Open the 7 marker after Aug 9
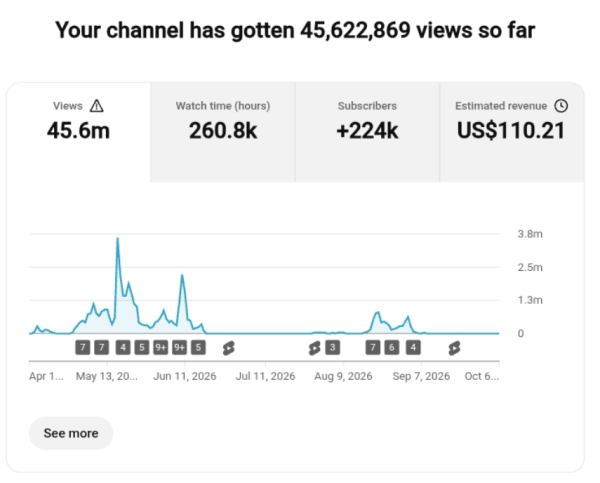The image size is (600, 483). (x=373, y=348)
